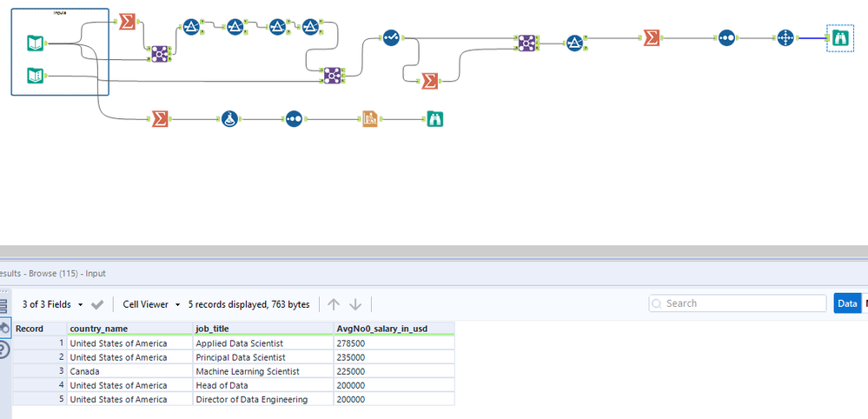
Task: Click the country cell in record 5
Action: point(130,399)
